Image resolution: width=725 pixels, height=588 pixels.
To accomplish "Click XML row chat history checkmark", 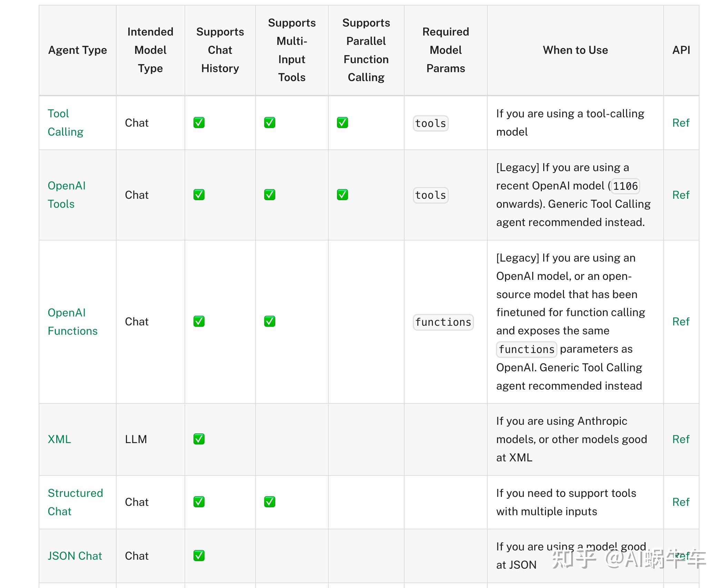I will 199,439.
